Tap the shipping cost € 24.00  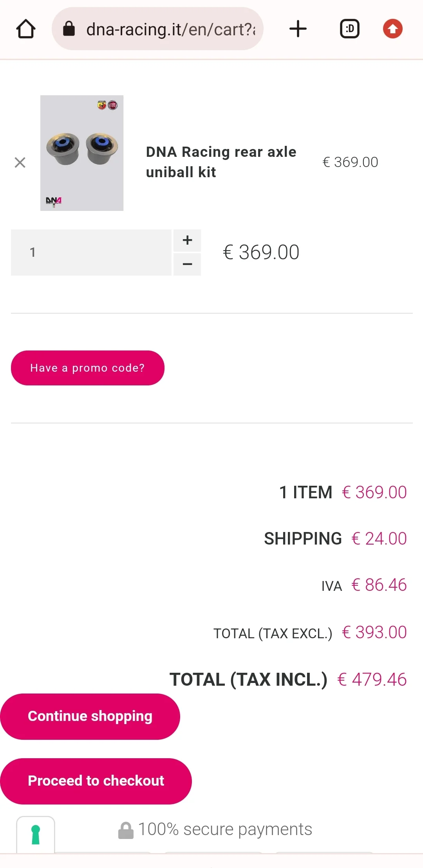click(x=379, y=539)
